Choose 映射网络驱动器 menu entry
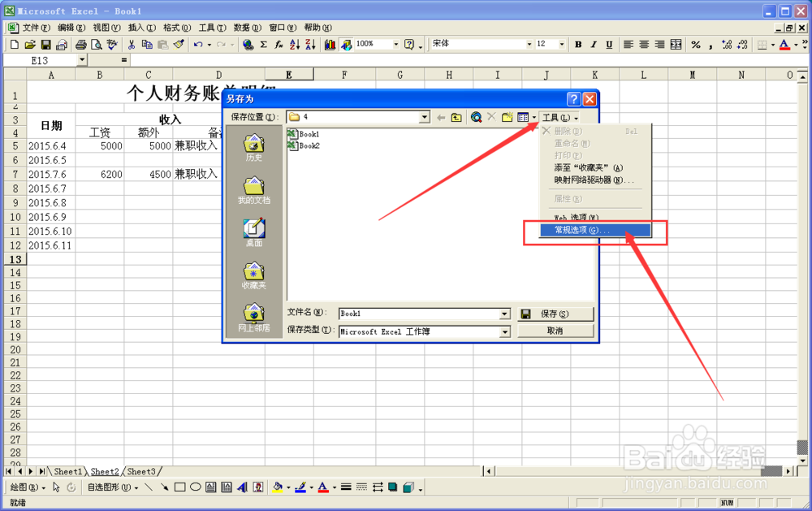The height and width of the screenshot is (511, 812). (x=594, y=180)
